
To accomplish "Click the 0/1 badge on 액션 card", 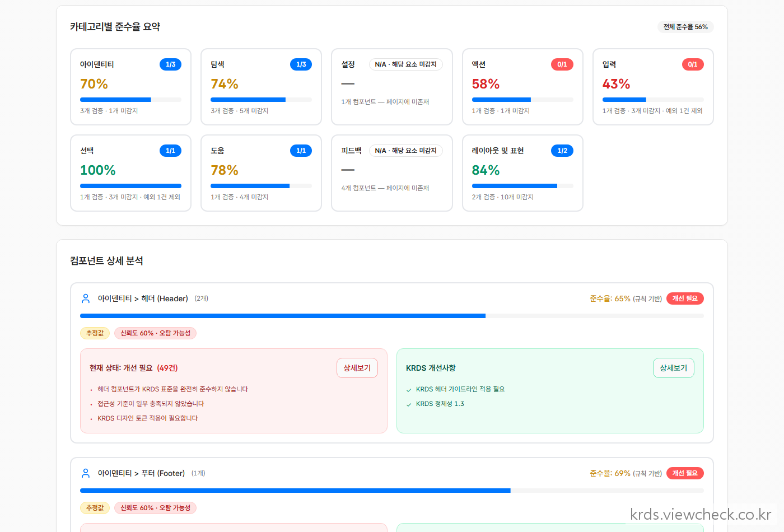I will coord(562,64).
